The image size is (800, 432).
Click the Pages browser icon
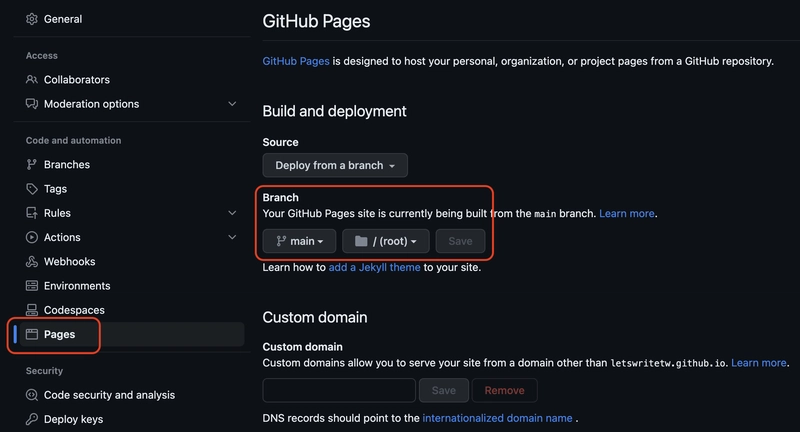click(32, 334)
